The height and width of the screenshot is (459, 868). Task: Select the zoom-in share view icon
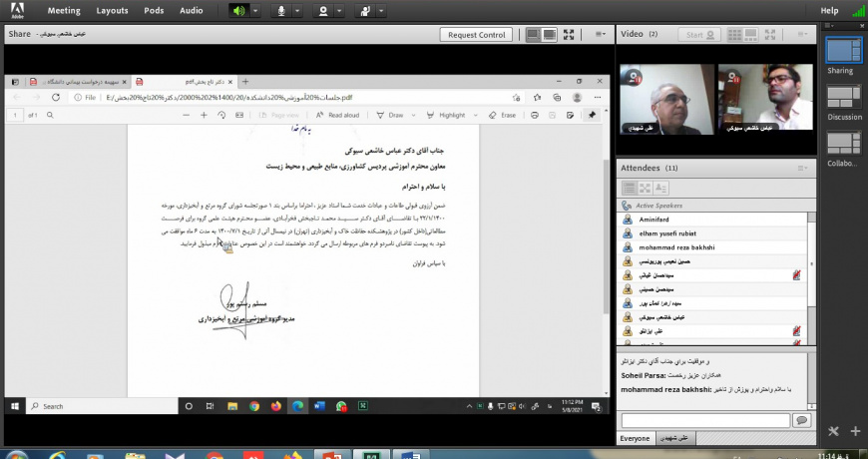click(x=549, y=35)
